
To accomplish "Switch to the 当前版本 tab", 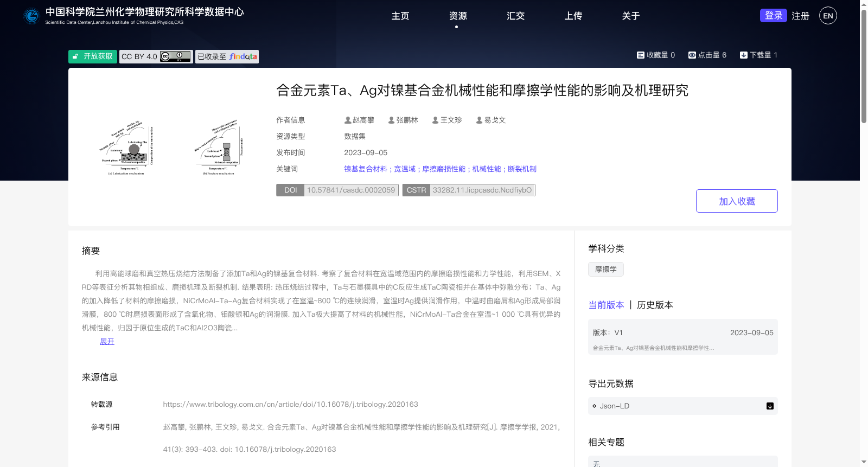I will pos(606,305).
